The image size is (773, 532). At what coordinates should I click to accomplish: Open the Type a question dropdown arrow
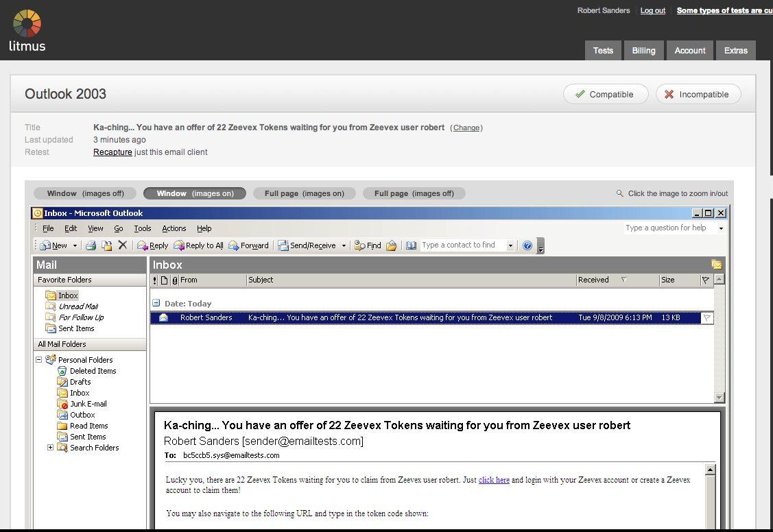(x=722, y=228)
